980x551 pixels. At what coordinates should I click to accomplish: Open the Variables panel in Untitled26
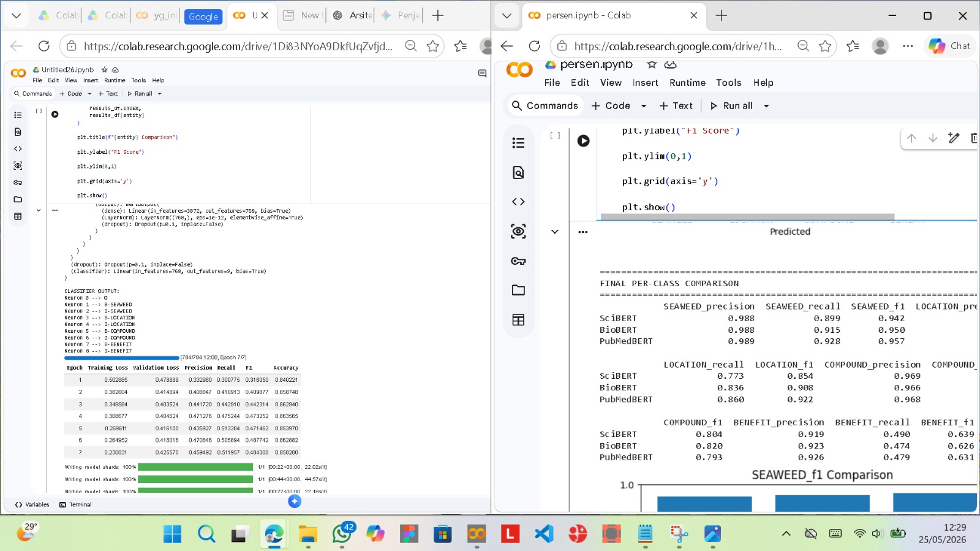(32, 505)
